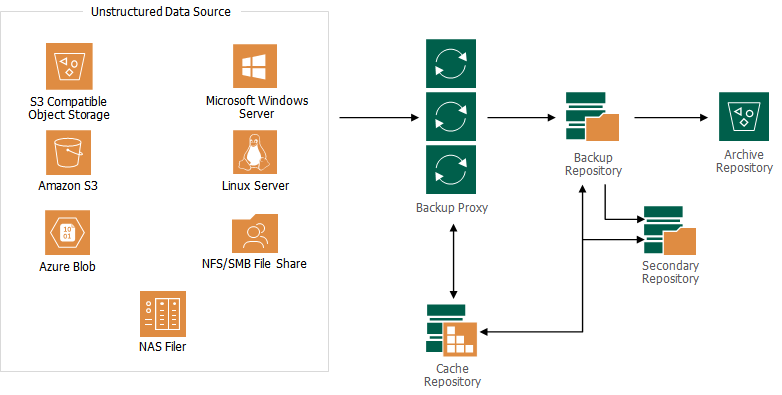Select the Cache Repository icon

click(x=452, y=330)
